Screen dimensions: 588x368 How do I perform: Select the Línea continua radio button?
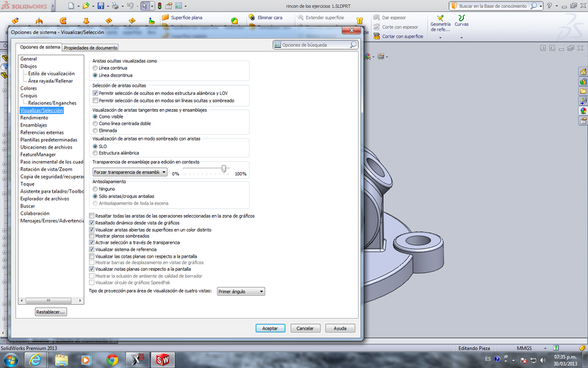[x=95, y=68]
